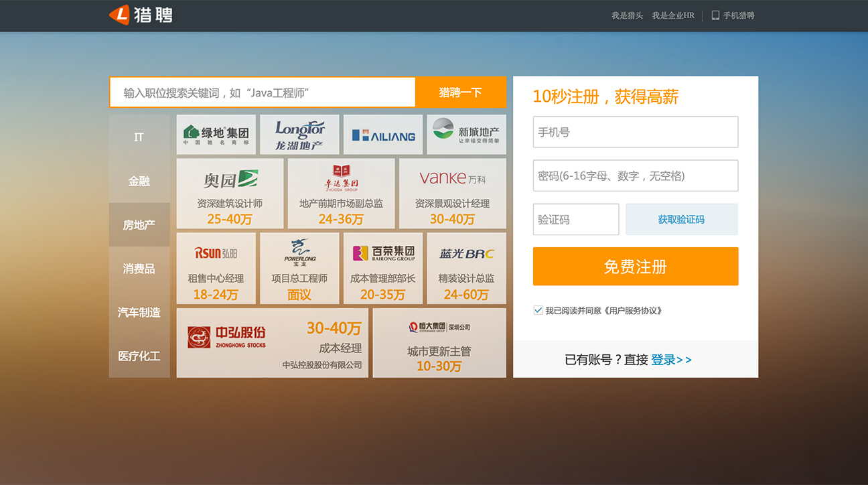
Task: Open the vanke 资深景观设计经理 job card
Action: pyautogui.click(x=453, y=194)
